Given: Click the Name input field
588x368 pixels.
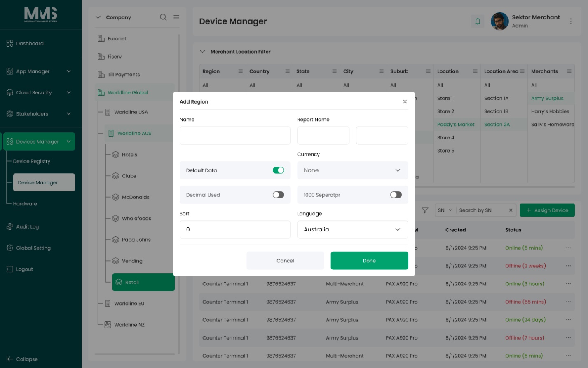Looking at the screenshot, I should pos(235,135).
